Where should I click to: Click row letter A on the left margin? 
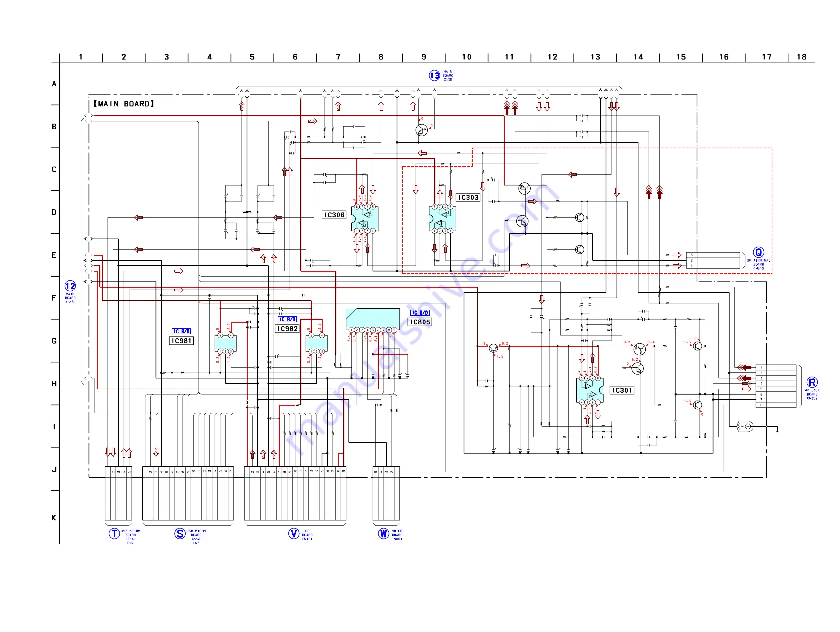coord(54,84)
